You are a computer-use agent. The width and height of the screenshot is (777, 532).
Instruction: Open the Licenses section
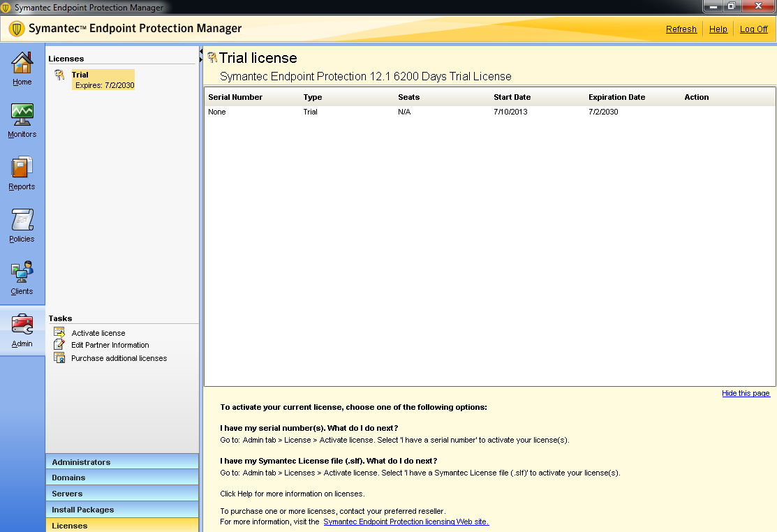(x=122, y=525)
